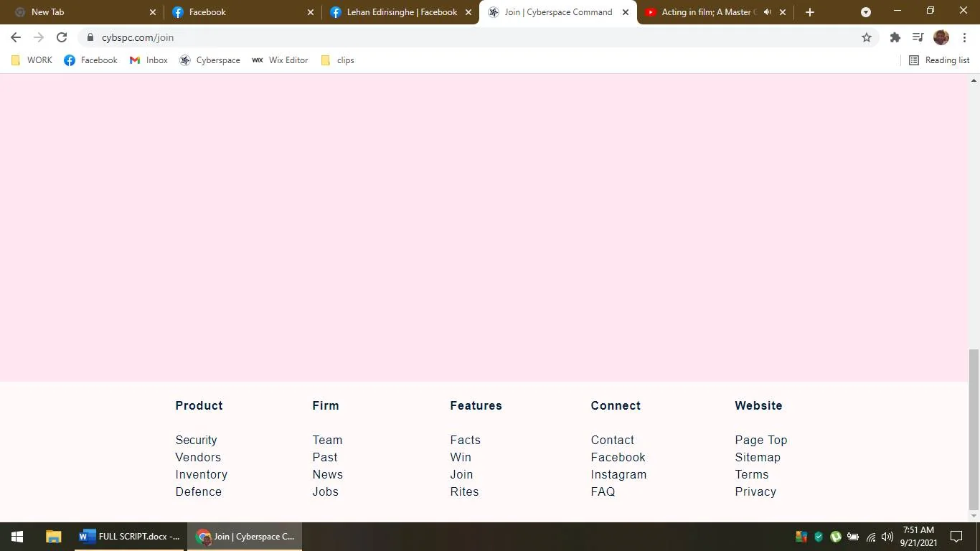Image resolution: width=980 pixels, height=551 pixels.
Task: Click the page vertical scrollbar thumb
Action: [x=974, y=428]
